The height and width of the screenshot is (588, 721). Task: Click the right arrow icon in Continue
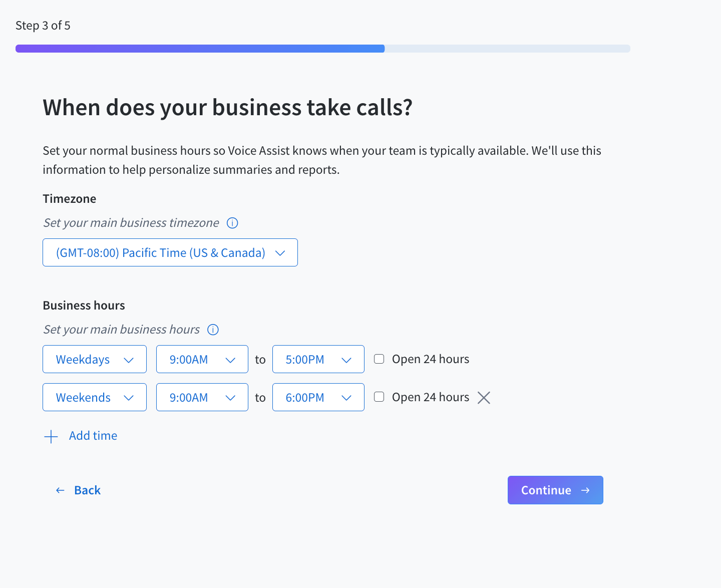(585, 490)
